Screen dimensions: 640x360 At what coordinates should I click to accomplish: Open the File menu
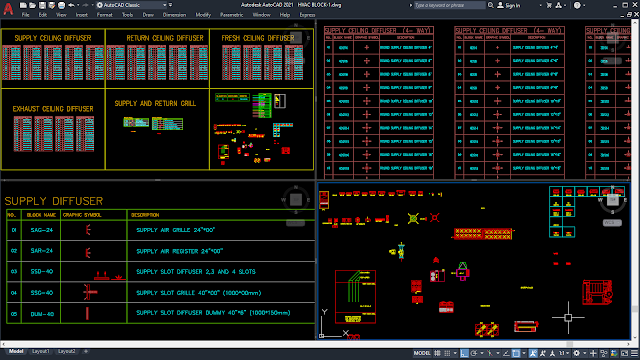25,15
